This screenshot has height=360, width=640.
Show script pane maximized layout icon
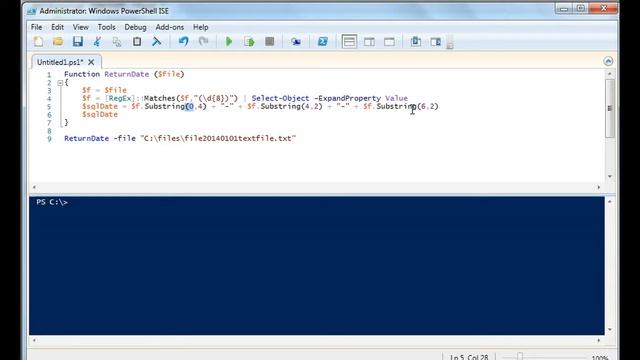389,41
